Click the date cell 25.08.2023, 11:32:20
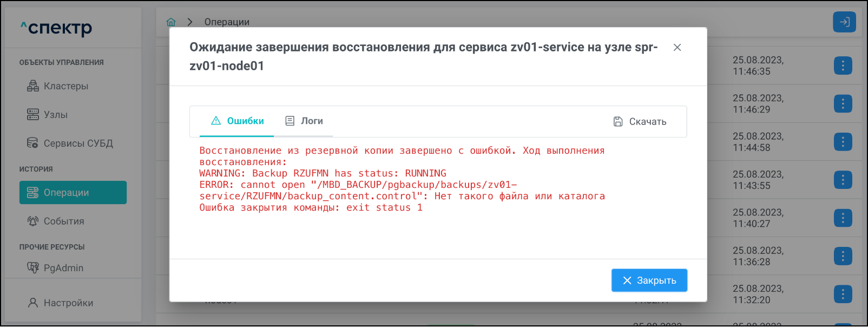The height and width of the screenshot is (327, 868). click(758, 294)
